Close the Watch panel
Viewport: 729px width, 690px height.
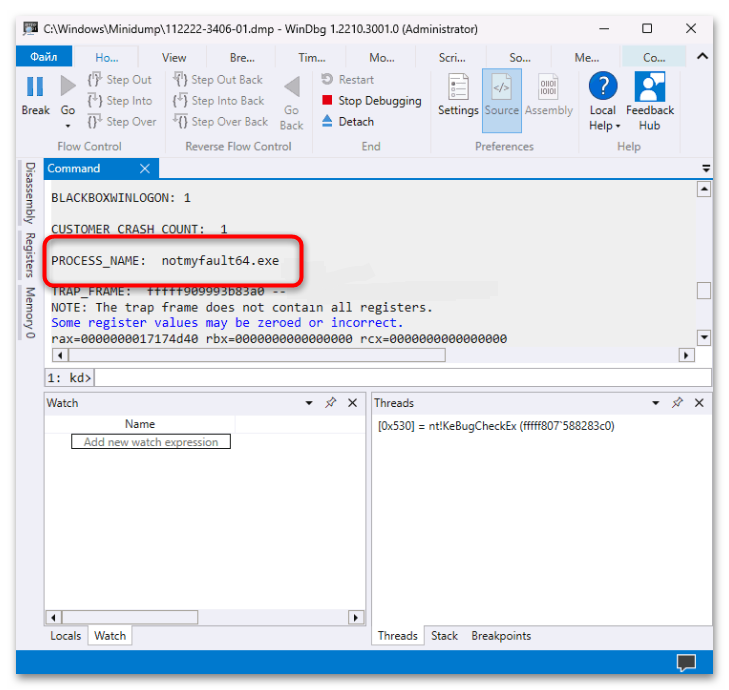pos(352,403)
